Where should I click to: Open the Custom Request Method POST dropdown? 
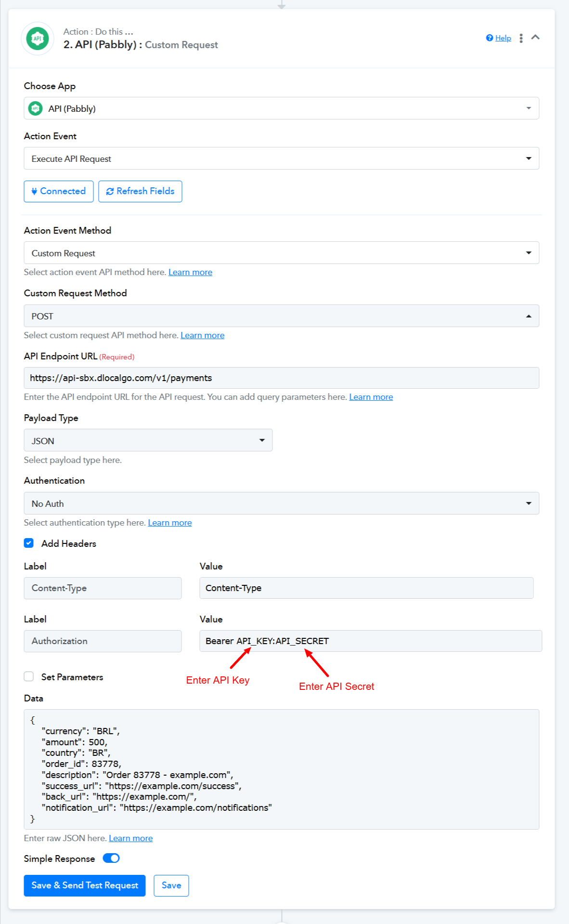pyautogui.click(x=281, y=316)
